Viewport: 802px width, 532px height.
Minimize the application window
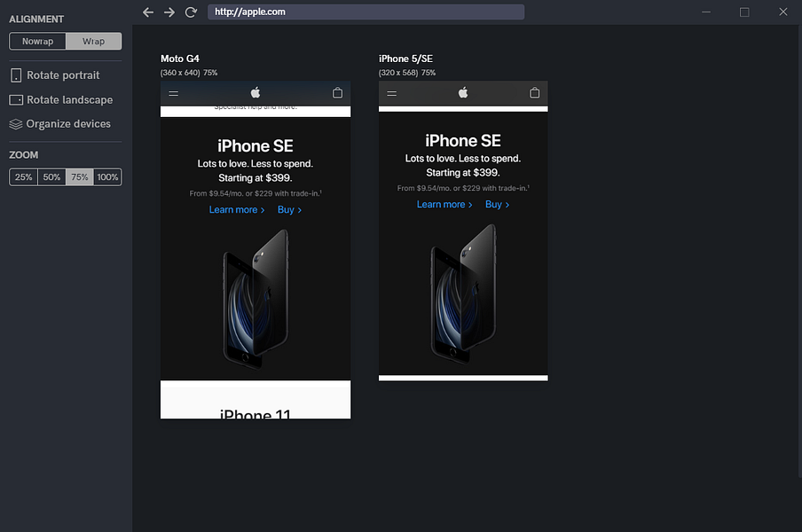[x=706, y=12]
